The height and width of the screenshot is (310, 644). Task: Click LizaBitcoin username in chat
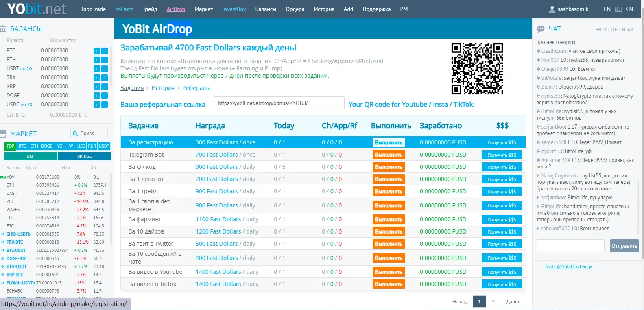(x=554, y=51)
